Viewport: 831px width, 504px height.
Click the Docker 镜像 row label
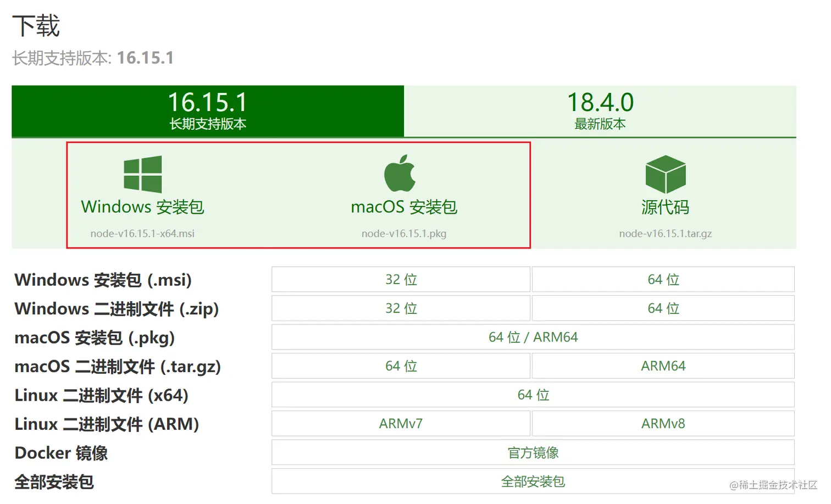[x=61, y=453]
